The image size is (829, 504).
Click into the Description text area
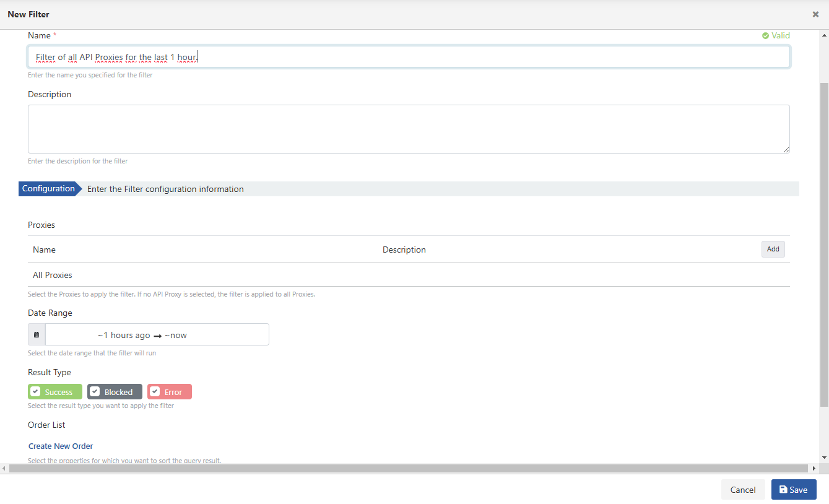click(x=409, y=129)
